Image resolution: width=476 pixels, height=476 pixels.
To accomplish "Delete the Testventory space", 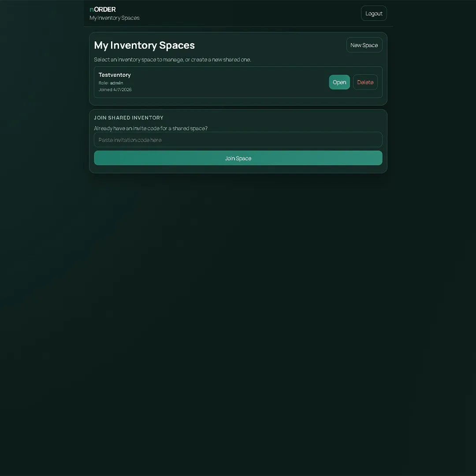I will point(365,82).
